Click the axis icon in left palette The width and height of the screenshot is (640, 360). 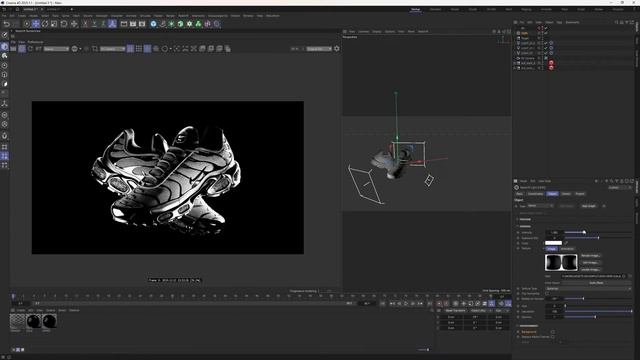[x=5, y=104]
